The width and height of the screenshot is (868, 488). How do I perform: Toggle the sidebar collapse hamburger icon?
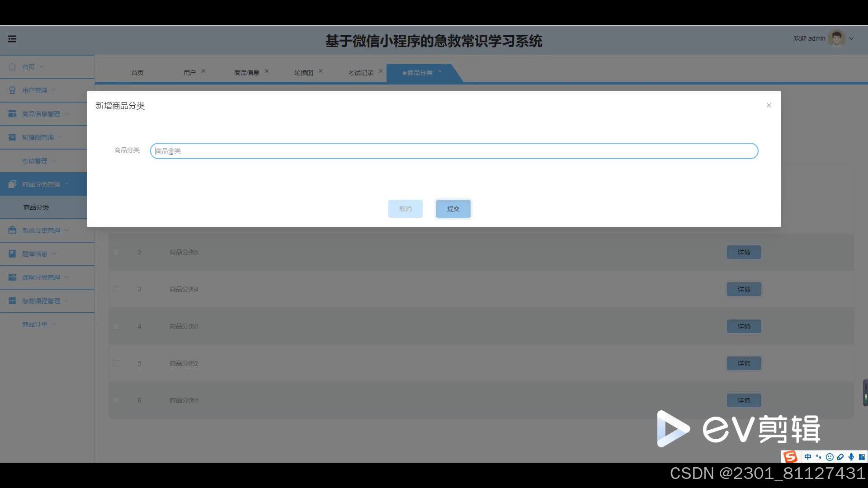tap(12, 39)
